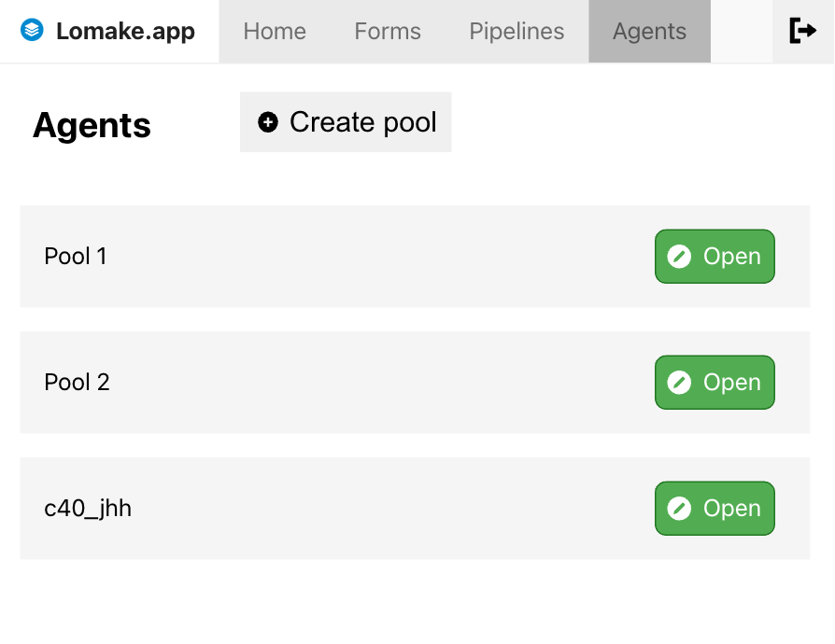Open Pool 1
This screenshot has width=835, height=644.
click(715, 257)
